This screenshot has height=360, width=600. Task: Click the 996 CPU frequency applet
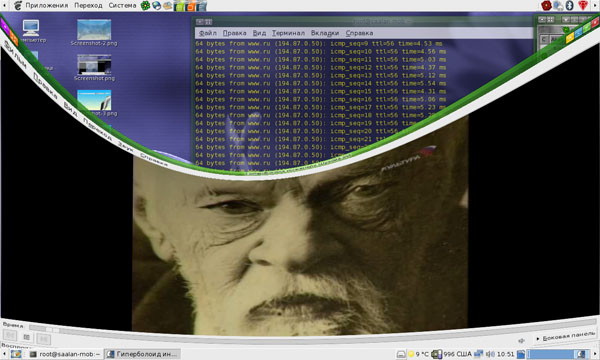[x=444, y=354]
